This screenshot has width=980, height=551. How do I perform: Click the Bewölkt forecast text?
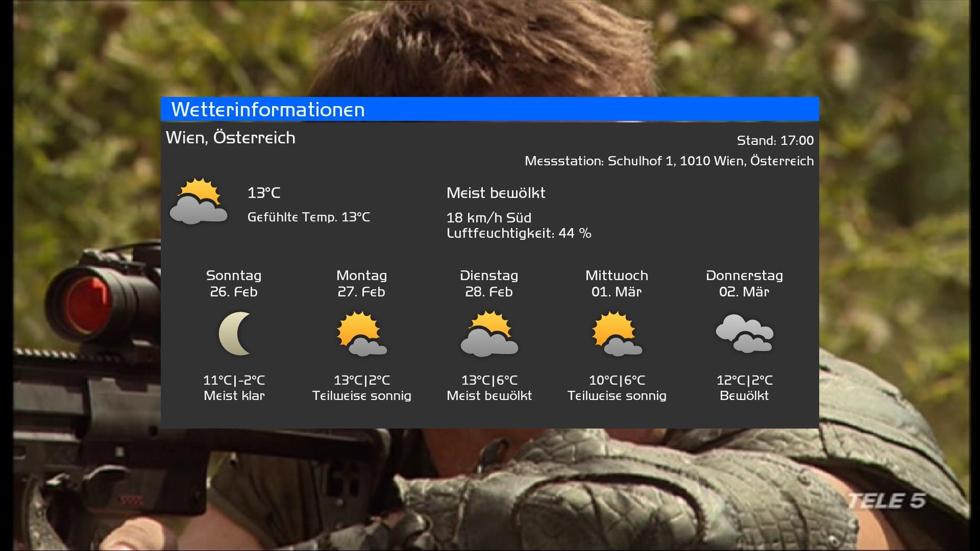tap(744, 396)
